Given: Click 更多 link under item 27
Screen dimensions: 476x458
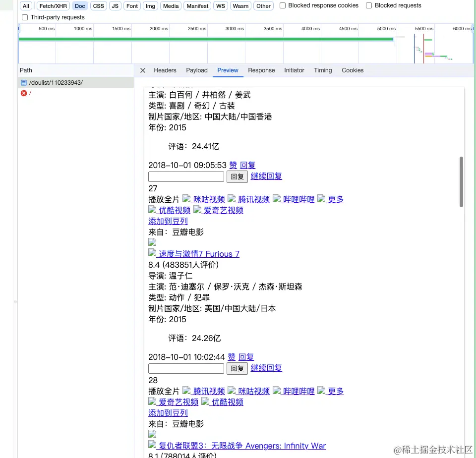Looking at the screenshot, I should point(331,199).
